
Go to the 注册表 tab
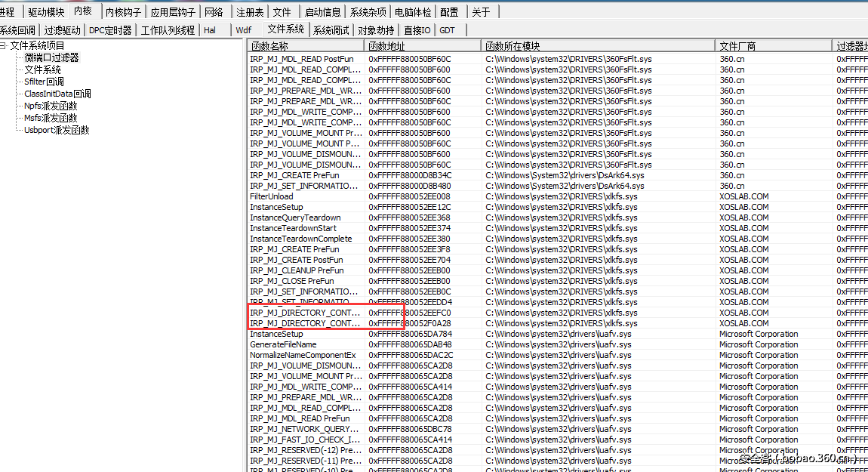(250, 12)
